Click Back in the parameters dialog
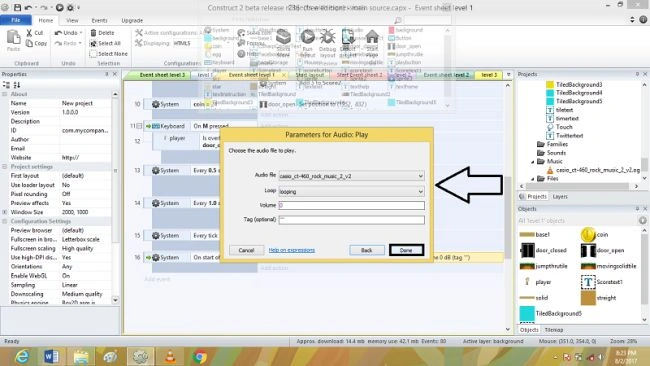Screen dimensions: 650x366 point(366,250)
